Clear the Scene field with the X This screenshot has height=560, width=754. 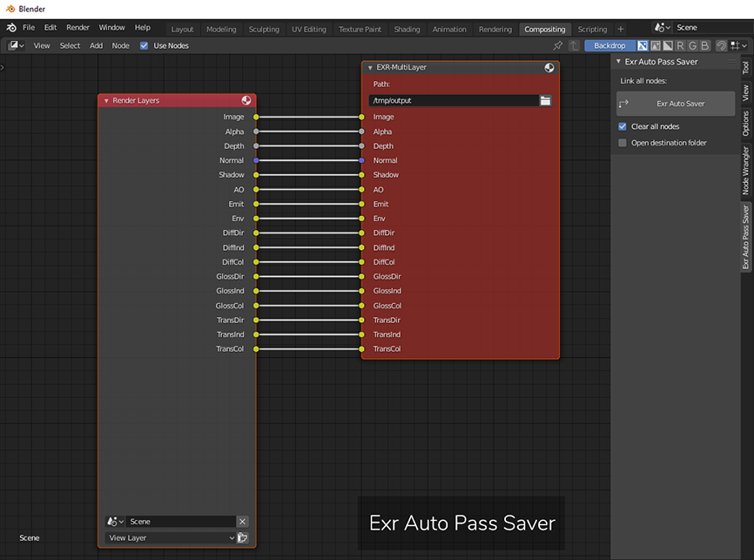click(x=242, y=522)
